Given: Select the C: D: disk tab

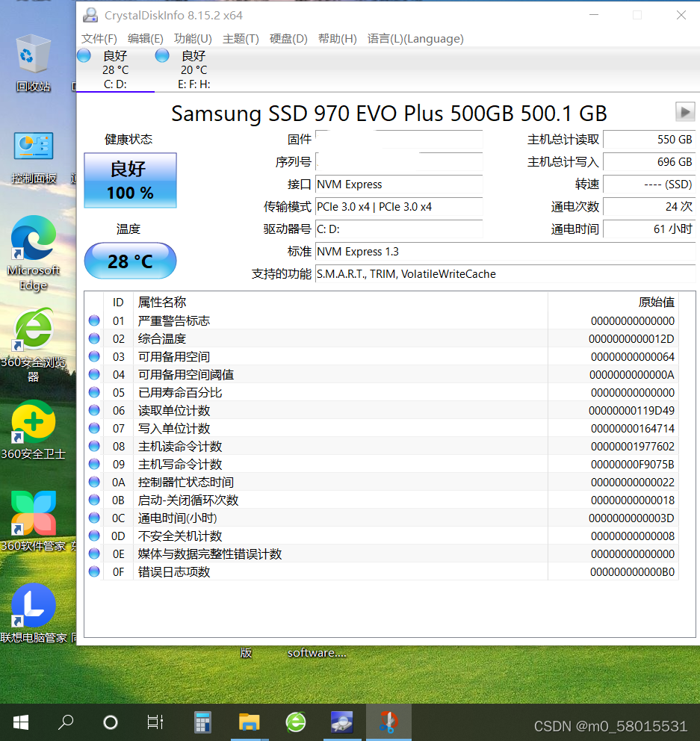Looking at the screenshot, I should pyautogui.click(x=115, y=70).
